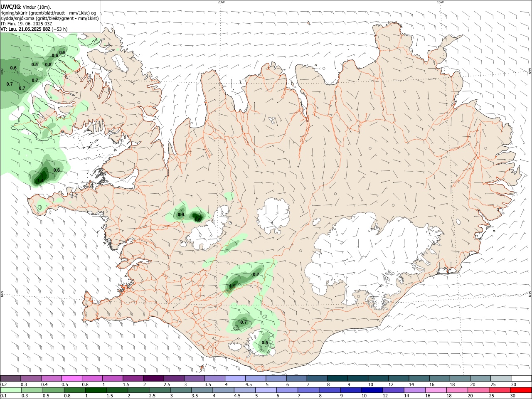
Task: Pick the pale green 0.1 rain legend swatch
Action: [11, 390]
